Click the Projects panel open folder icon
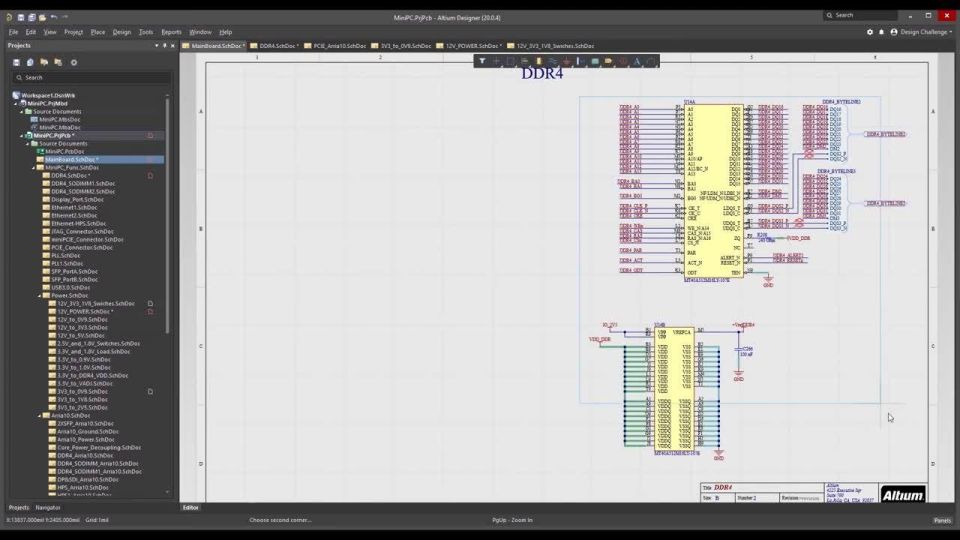Viewport: 960px width, 540px height. click(x=44, y=62)
